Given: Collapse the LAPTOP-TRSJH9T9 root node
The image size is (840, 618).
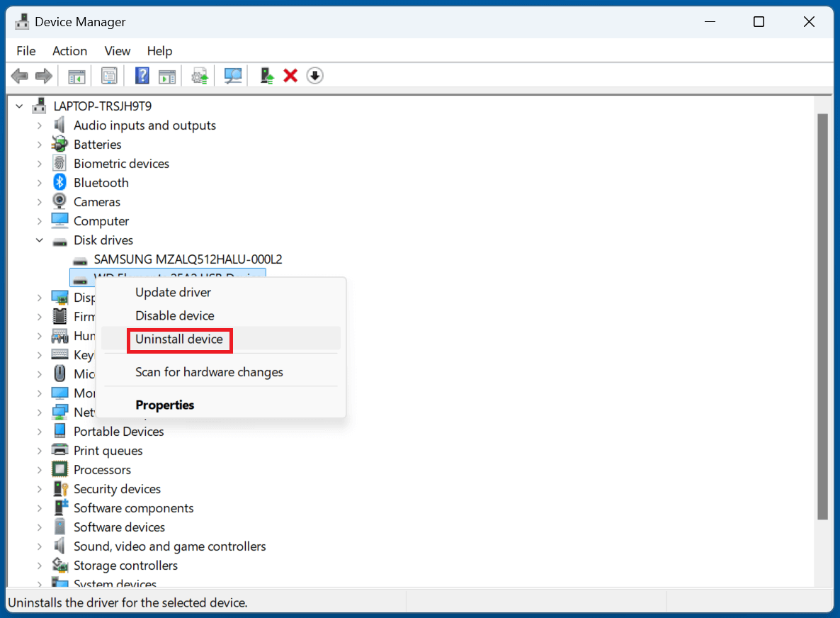Looking at the screenshot, I should pos(19,106).
